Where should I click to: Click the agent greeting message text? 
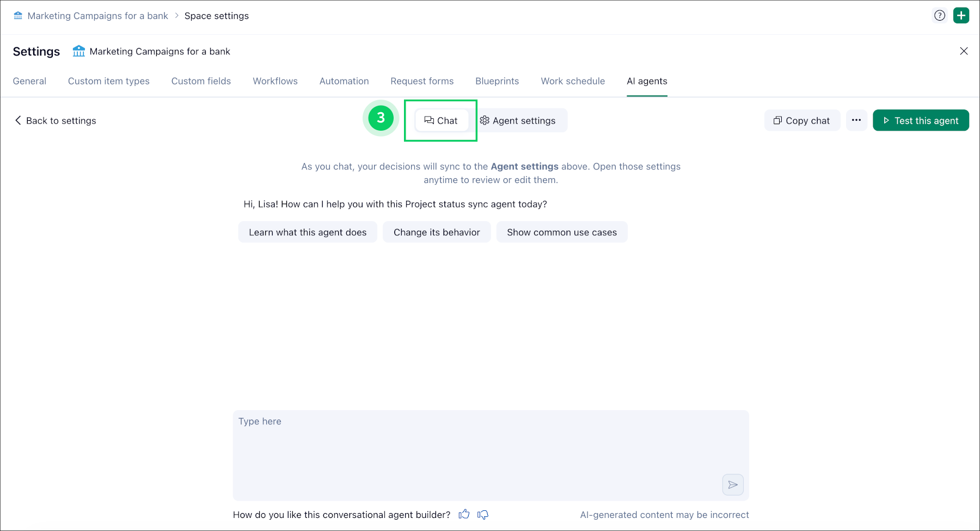(395, 204)
